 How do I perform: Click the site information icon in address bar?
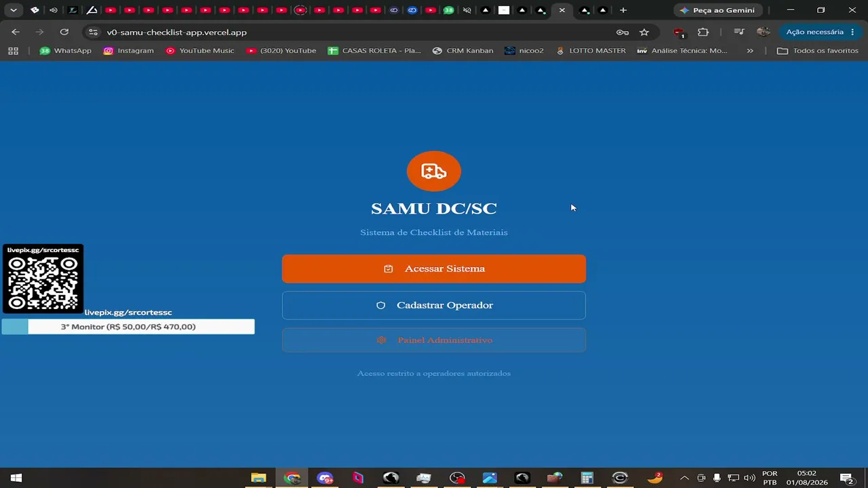point(94,32)
